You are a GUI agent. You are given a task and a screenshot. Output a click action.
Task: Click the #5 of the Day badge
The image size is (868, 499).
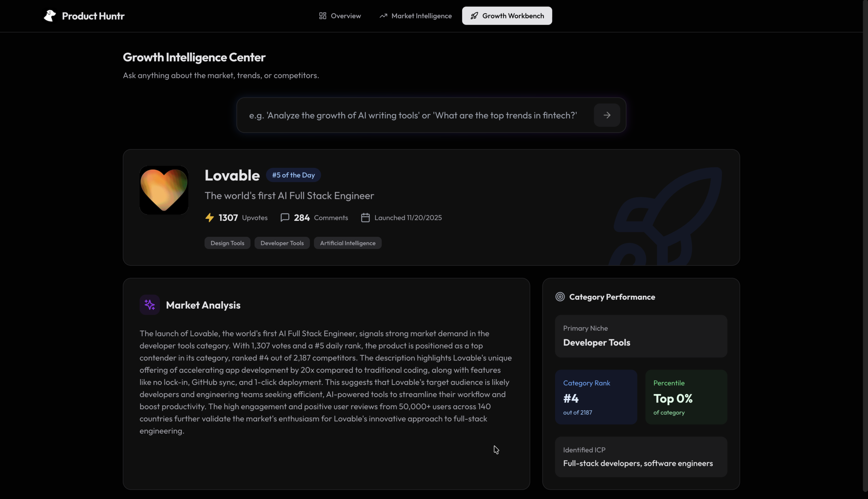(x=293, y=175)
